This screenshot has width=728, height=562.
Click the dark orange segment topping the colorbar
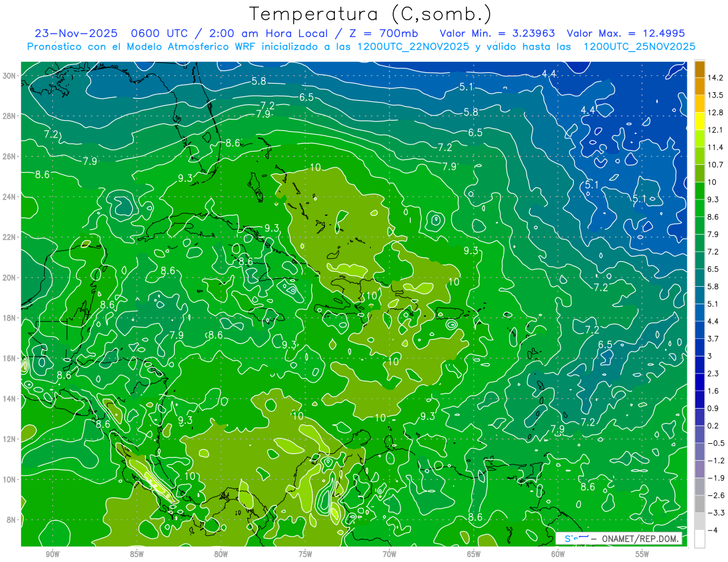tap(700, 69)
